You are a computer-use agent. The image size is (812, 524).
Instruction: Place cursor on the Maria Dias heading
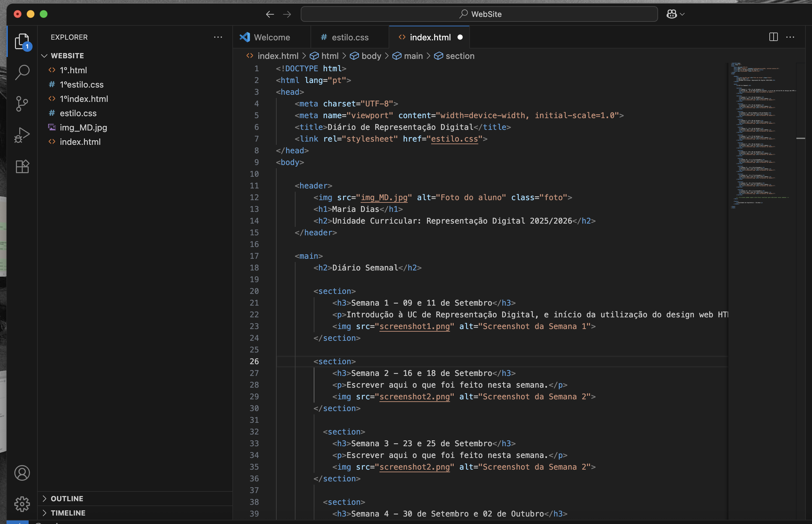(x=355, y=209)
